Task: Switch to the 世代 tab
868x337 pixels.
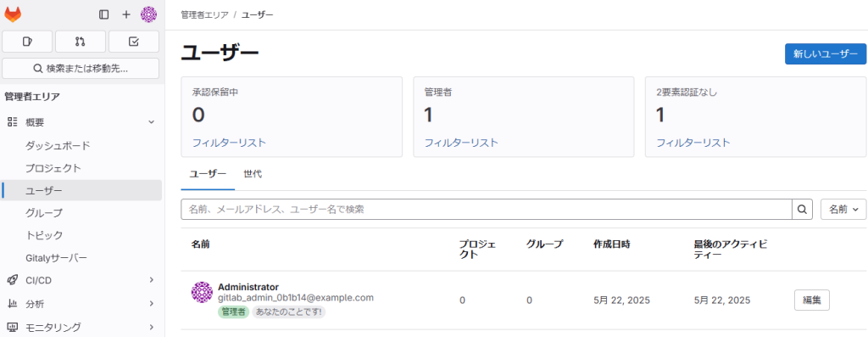Action: 253,174
